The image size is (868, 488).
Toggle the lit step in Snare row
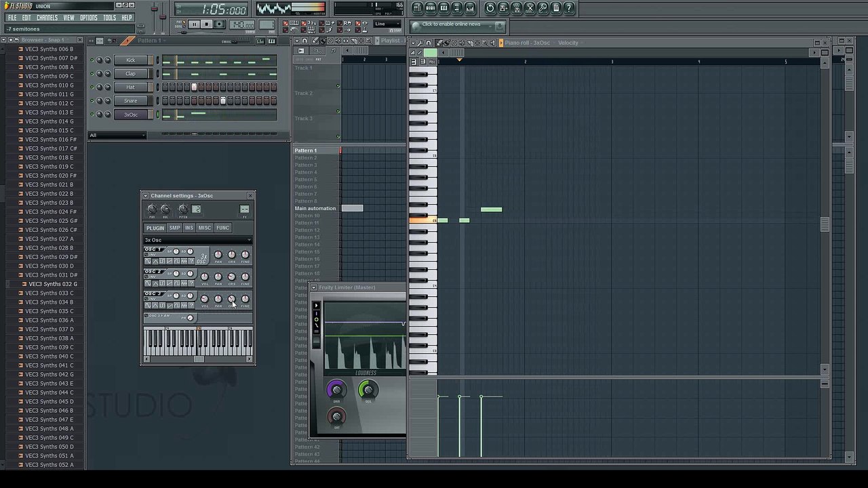tap(223, 100)
